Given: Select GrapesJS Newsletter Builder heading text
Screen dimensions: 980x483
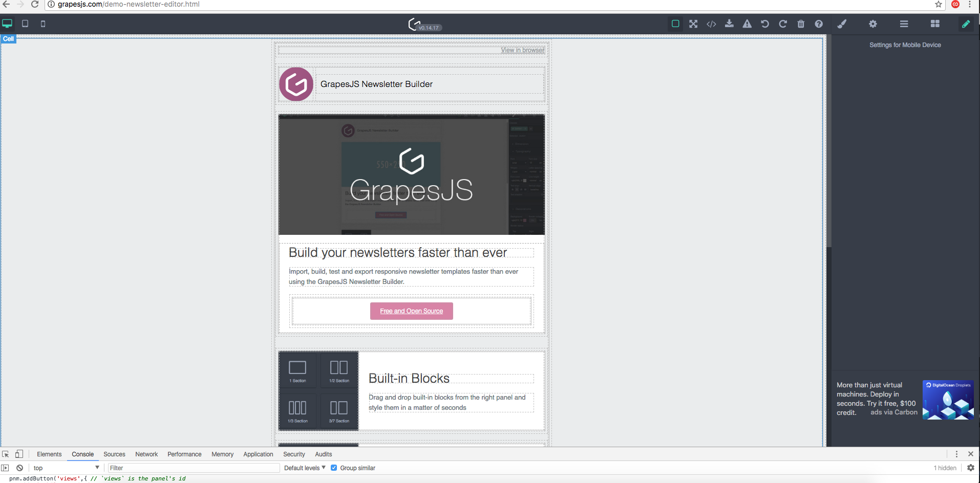Looking at the screenshot, I should tap(376, 84).
